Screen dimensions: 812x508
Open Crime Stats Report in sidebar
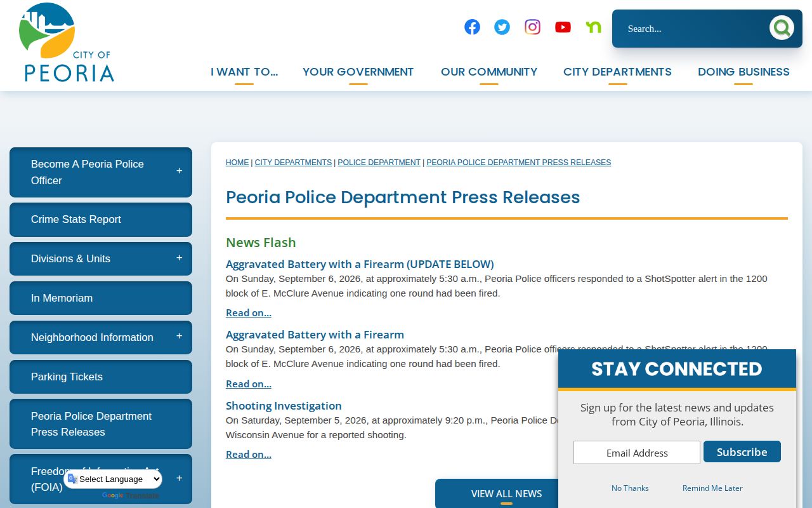(x=101, y=219)
